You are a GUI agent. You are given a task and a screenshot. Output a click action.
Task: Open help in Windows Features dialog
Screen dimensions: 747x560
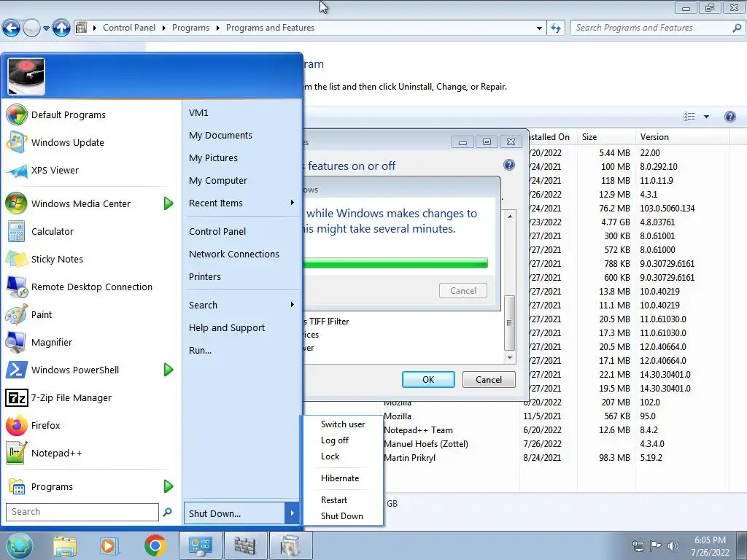[508, 166]
